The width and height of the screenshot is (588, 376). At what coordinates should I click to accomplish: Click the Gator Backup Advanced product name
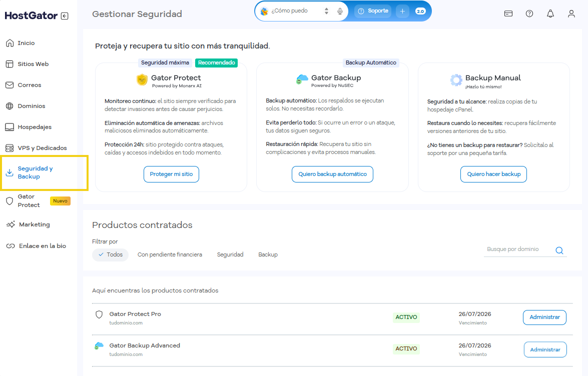(145, 345)
